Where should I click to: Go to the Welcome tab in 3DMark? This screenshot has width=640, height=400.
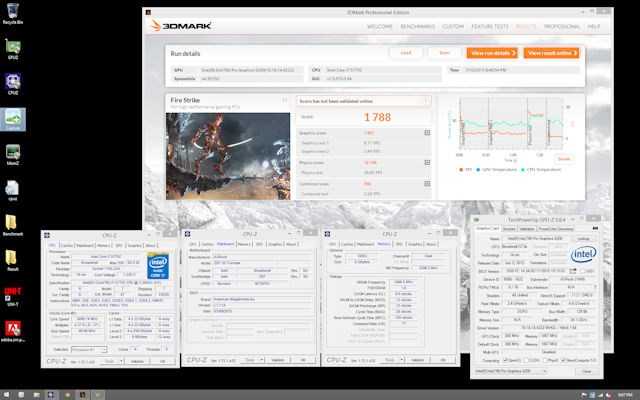tap(380, 27)
